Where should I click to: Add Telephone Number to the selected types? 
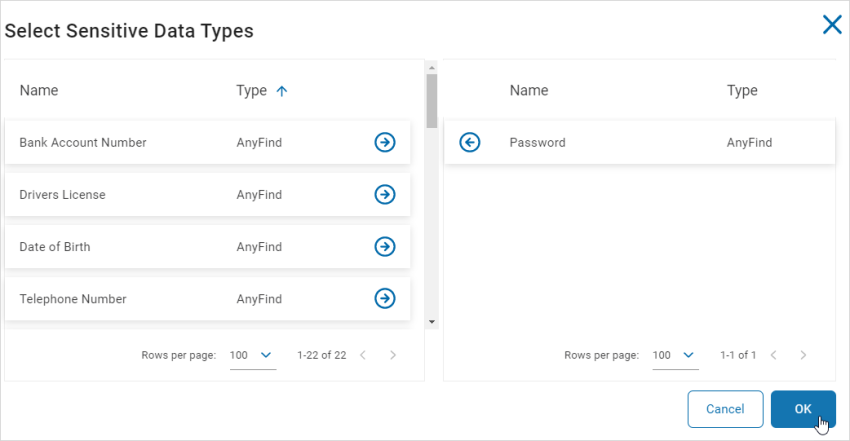(384, 299)
